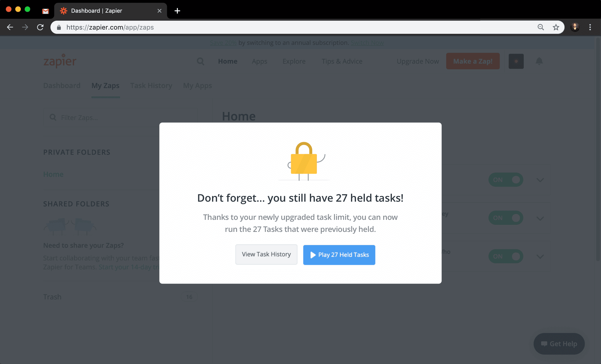Open the account avatar in Zapier header
Image resolution: width=601 pixels, height=364 pixels.
[516, 61]
